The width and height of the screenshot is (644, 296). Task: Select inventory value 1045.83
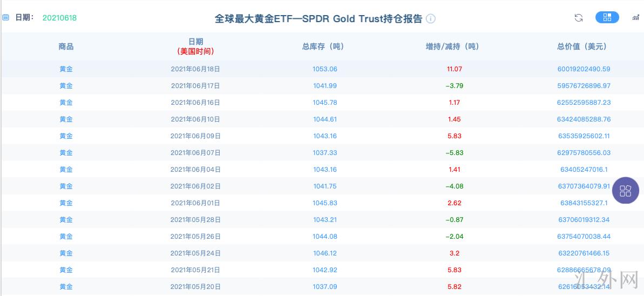coord(325,203)
